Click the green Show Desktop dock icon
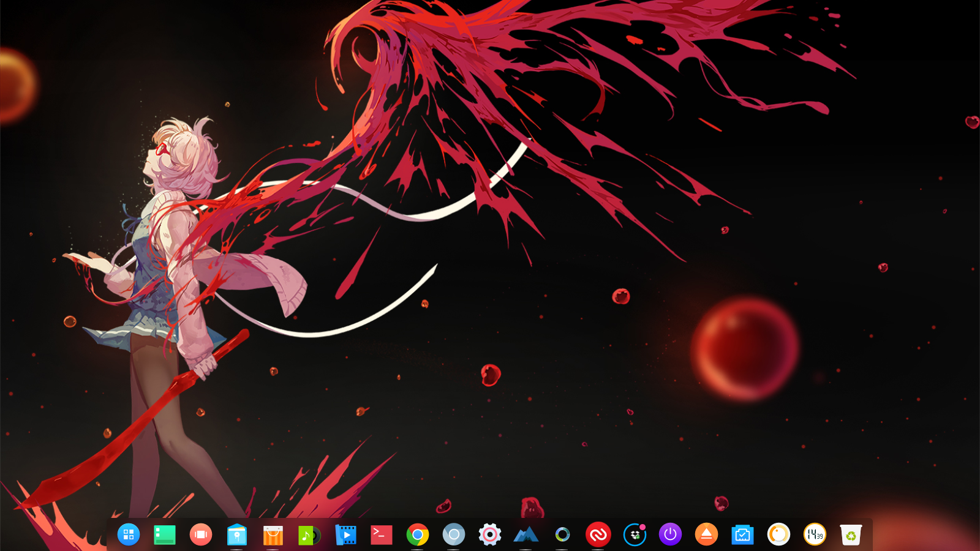The image size is (980, 551). point(165,534)
